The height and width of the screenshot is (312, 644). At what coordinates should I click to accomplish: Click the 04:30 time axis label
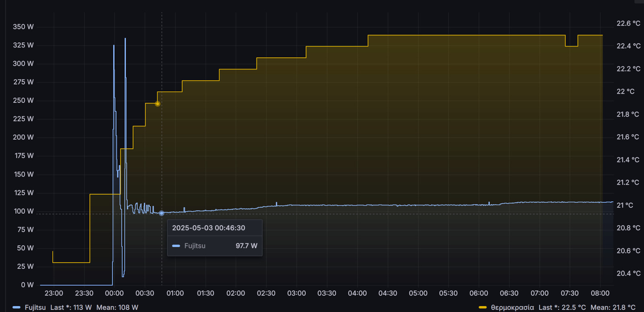coord(388,293)
